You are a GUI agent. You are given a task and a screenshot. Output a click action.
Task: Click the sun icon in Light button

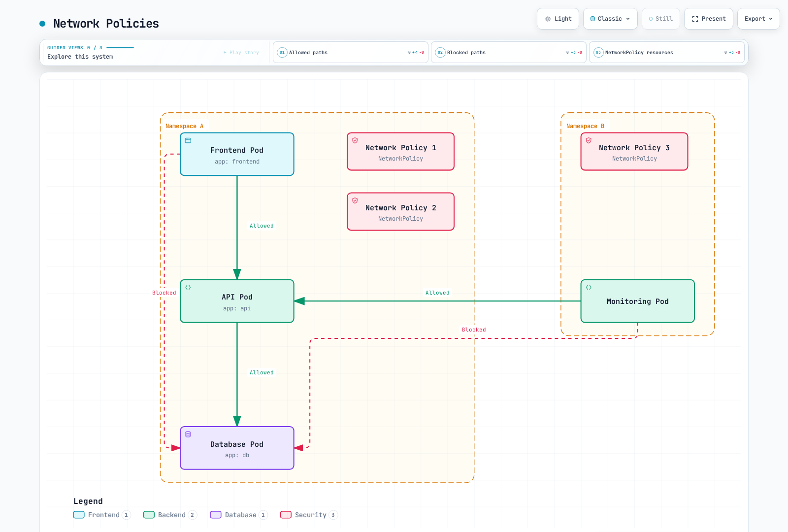click(548, 19)
